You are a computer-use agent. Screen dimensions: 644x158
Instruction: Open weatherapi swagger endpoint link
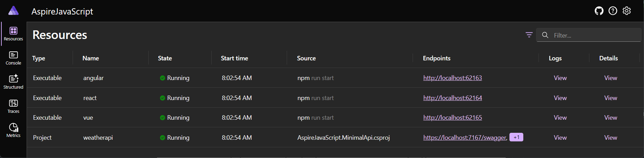[464, 138]
